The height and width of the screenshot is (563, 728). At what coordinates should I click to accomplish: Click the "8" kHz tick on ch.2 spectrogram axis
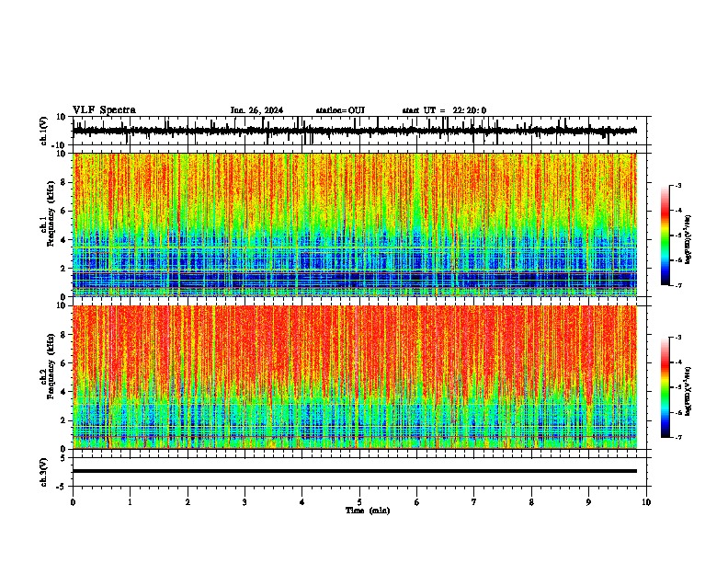pyautogui.click(x=64, y=335)
